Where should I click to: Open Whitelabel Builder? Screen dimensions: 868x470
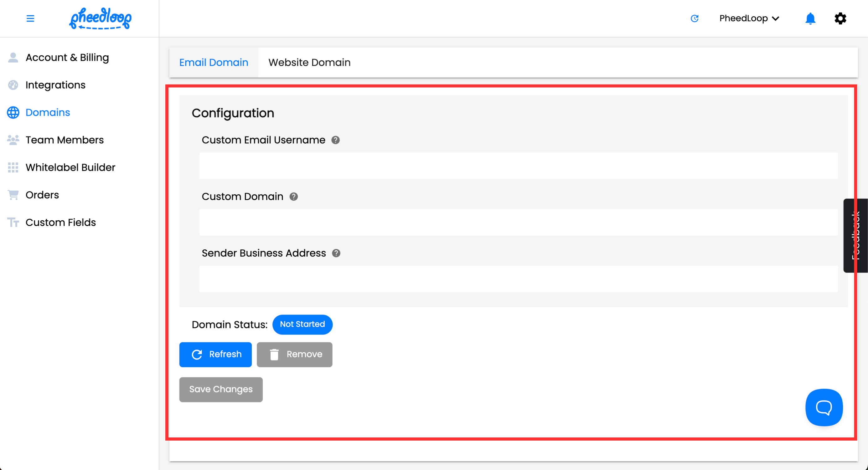pos(70,167)
